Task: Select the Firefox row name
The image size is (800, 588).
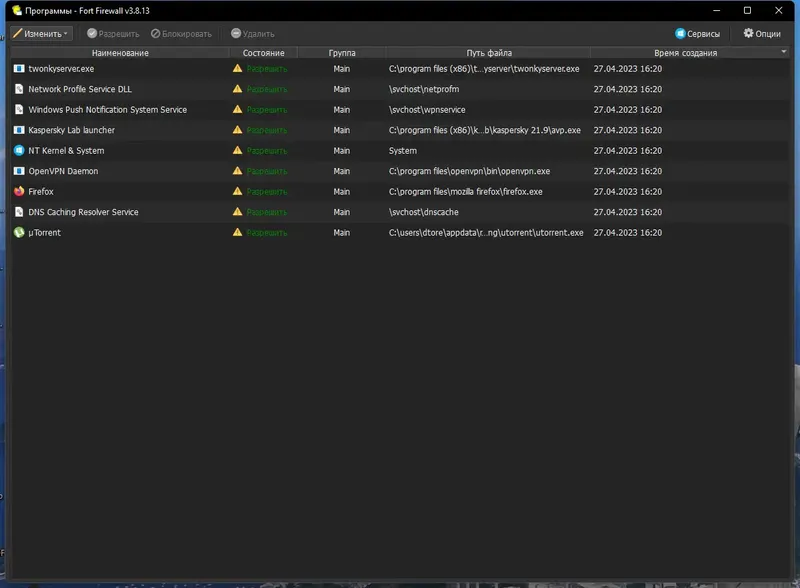Action: tap(41, 191)
